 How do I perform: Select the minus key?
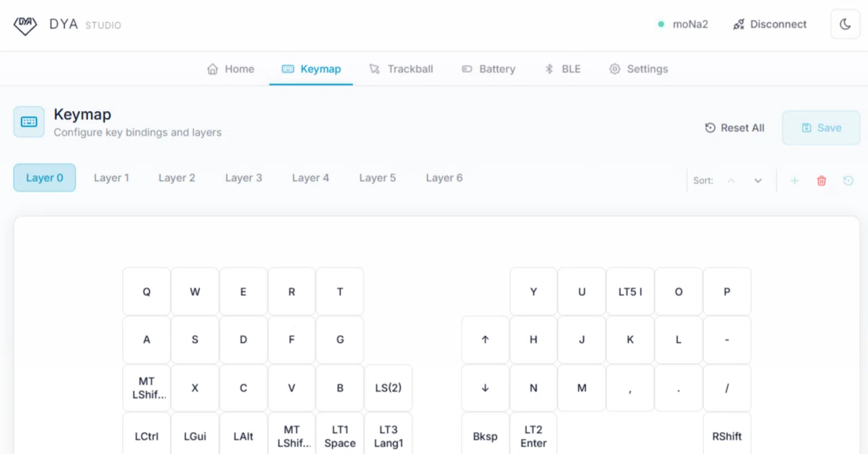point(727,339)
